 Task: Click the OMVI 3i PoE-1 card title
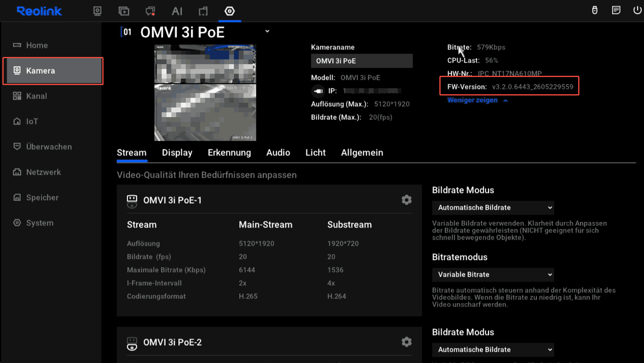tap(173, 200)
